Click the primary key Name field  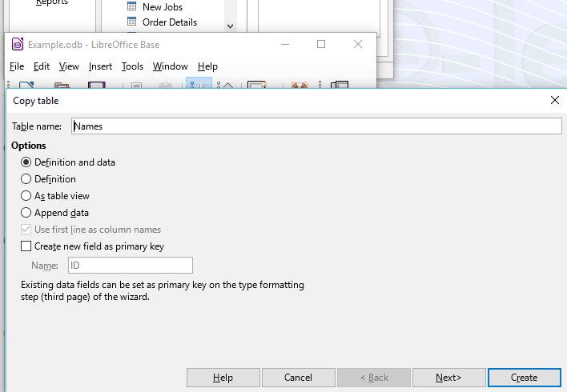tap(131, 265)
